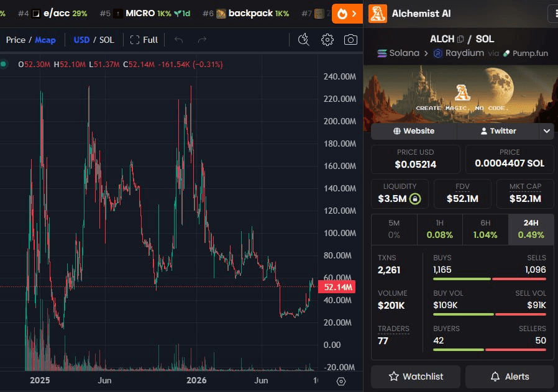Click the Solana chain link
Screen dimensions: 558x392
(398, 53)
